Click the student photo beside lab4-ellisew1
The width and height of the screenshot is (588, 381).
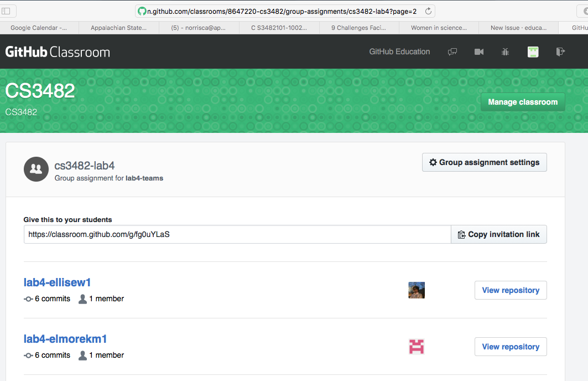tap(417, 290)
